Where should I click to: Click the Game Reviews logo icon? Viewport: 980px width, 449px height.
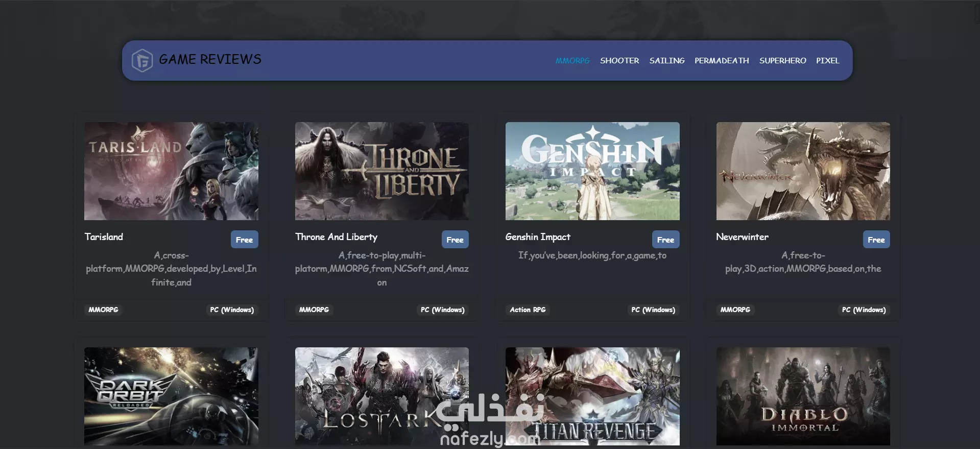[142, 60]
